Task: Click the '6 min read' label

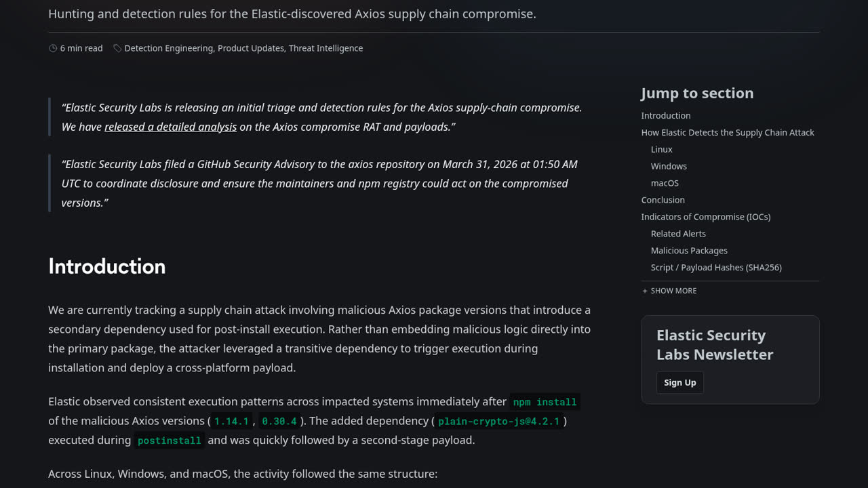Action: point(81,48)
